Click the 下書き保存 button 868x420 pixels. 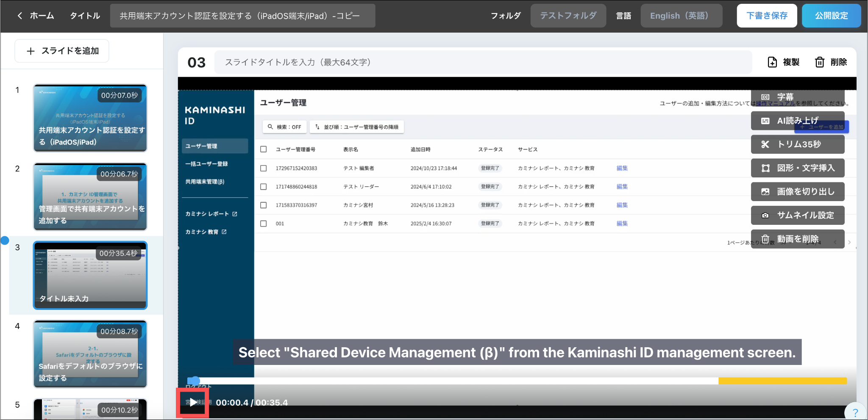[x=767, y=16]
